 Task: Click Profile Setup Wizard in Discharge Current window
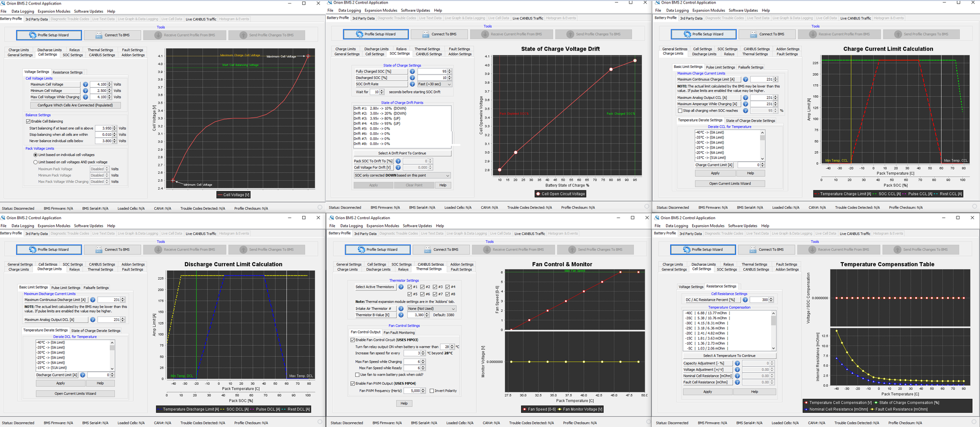pos(49,249)
